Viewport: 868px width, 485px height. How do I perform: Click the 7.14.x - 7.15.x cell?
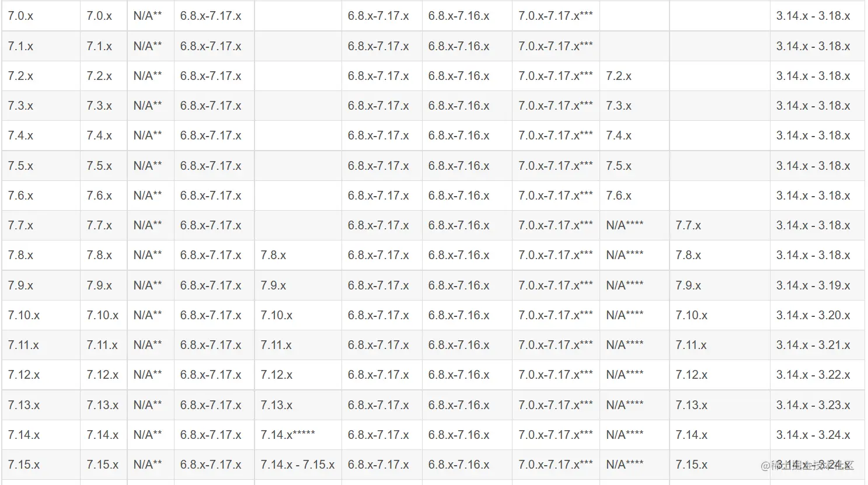(297, 465)
